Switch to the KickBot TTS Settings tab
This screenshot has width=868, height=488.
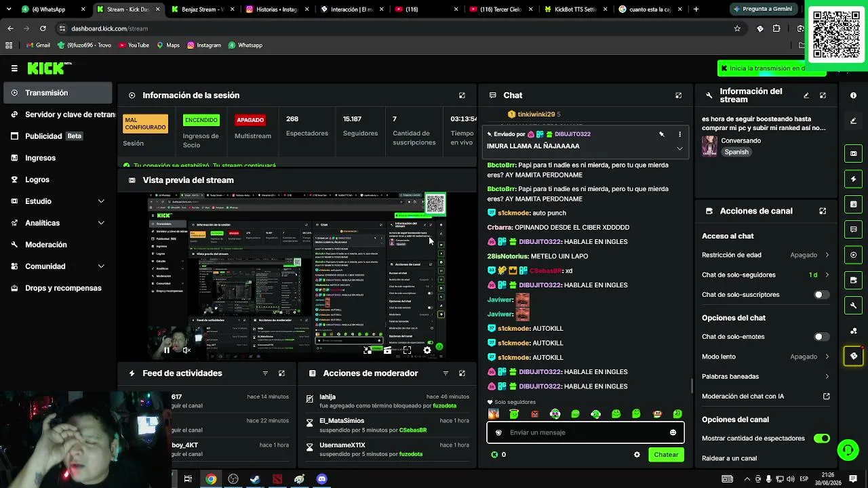tap(576, 9)
